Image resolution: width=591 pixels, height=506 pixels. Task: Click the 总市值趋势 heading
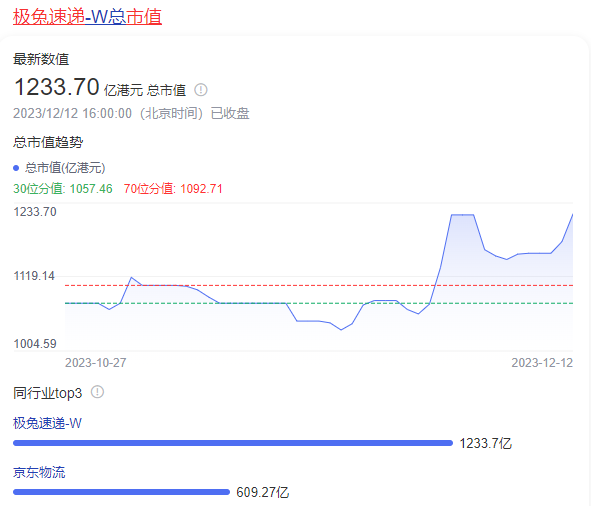tap(48, 142)
